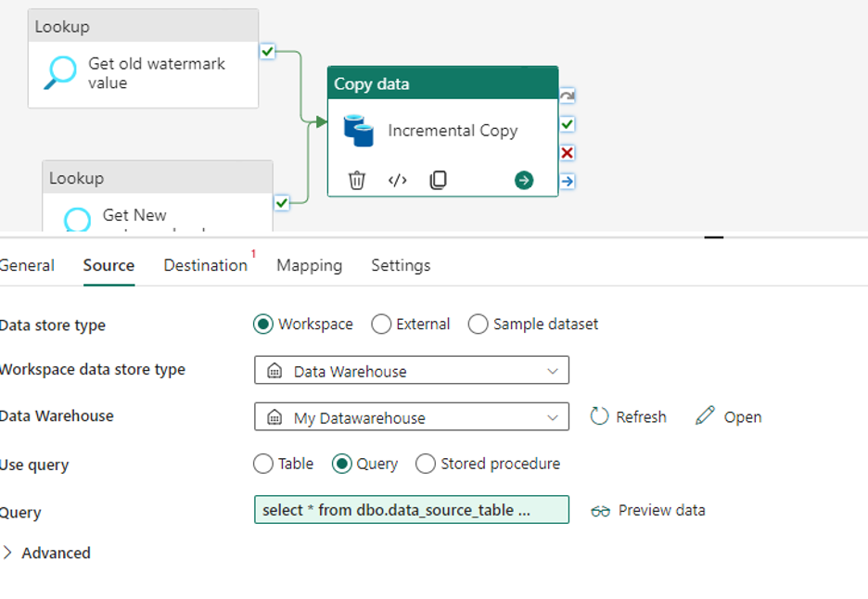Click the on-skip grey arrow output of Copy data
This screenshot has width=868, height=599.
(568, 96)
